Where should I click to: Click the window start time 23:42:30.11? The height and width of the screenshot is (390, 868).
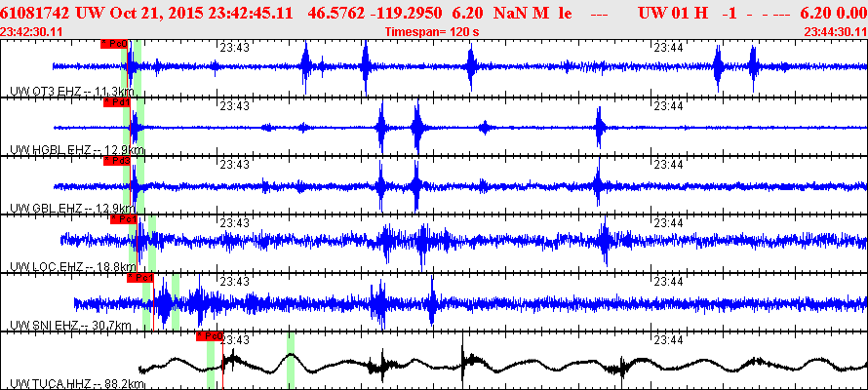pos(31,31)
